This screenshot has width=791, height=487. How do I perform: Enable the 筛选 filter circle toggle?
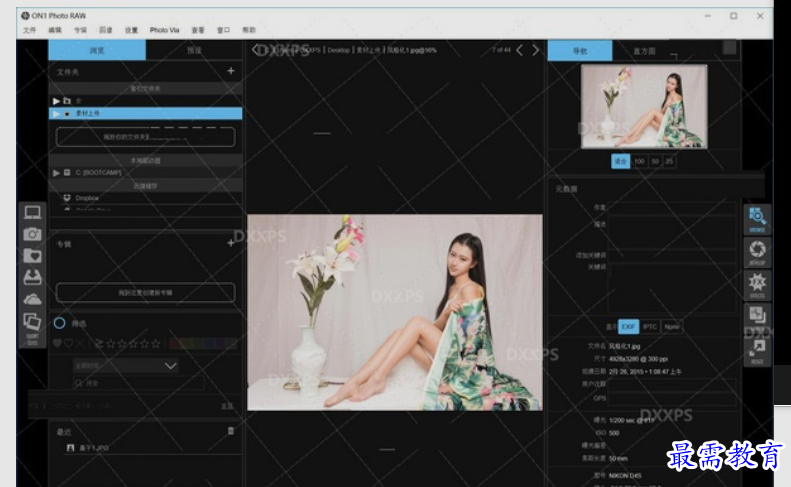point(60,323)
